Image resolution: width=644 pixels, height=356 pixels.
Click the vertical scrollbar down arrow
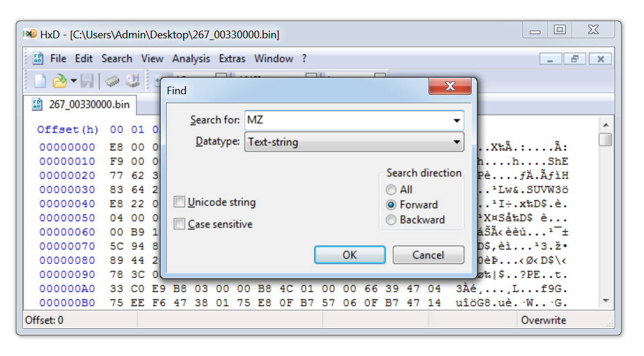(605, 301)
